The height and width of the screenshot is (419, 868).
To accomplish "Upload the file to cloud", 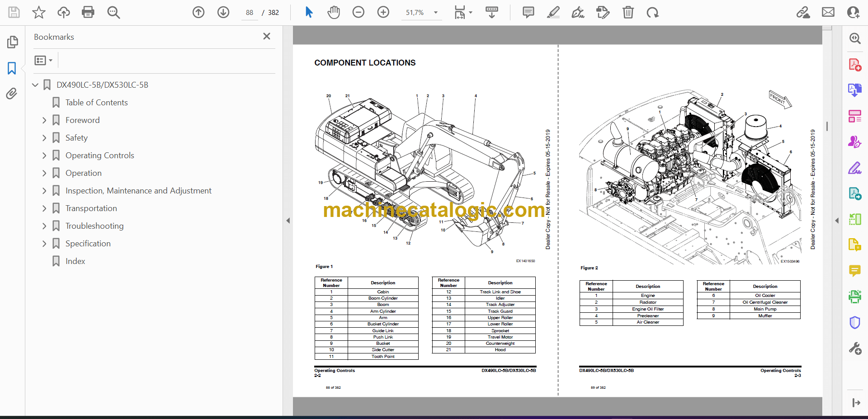I will point(64,12).
